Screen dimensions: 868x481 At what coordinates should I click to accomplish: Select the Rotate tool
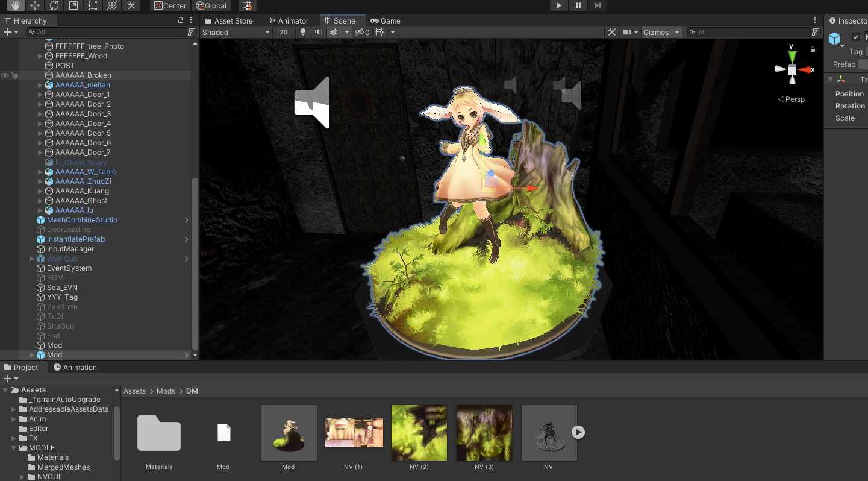(55, 5)
